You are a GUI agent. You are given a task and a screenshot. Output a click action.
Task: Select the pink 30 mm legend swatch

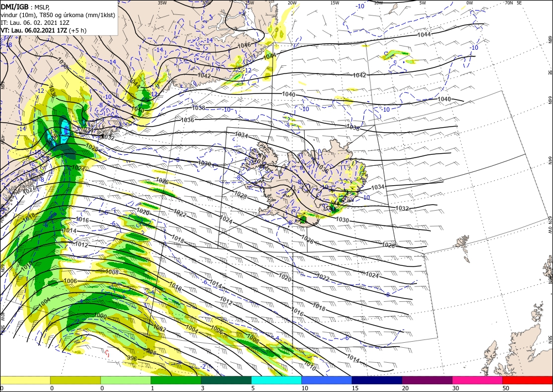coord(478,380)
